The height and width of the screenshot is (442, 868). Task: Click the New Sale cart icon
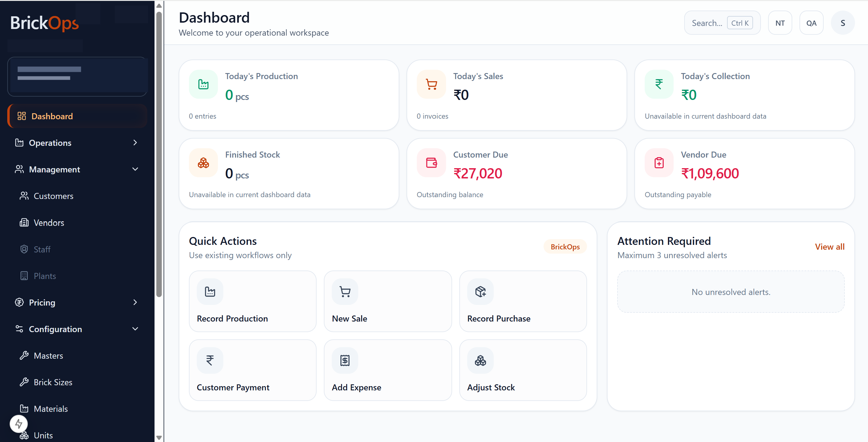(x=345, y=292)
